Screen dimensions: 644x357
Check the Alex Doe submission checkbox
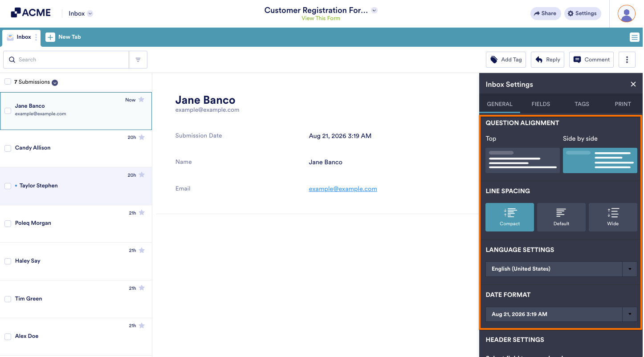coord(8,337)
